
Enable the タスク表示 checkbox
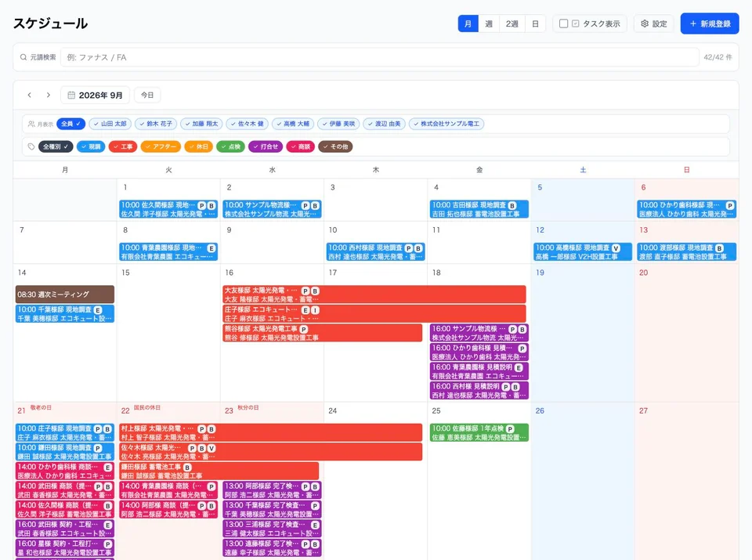coord(564,23)
